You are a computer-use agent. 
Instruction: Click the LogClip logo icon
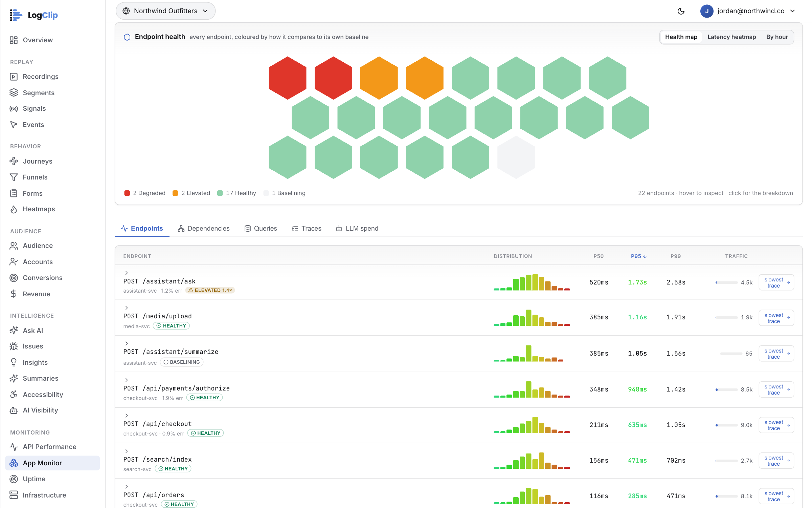[16, 15]
